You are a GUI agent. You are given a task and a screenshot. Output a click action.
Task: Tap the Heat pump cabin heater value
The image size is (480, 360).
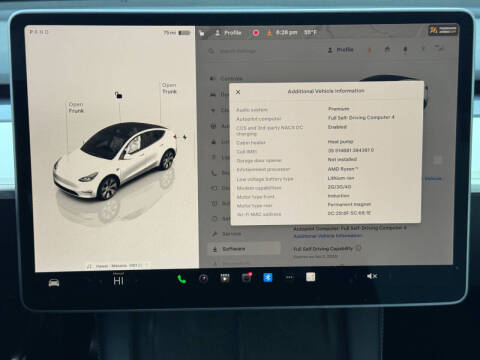pyautogui.click(x=340, y=142)
